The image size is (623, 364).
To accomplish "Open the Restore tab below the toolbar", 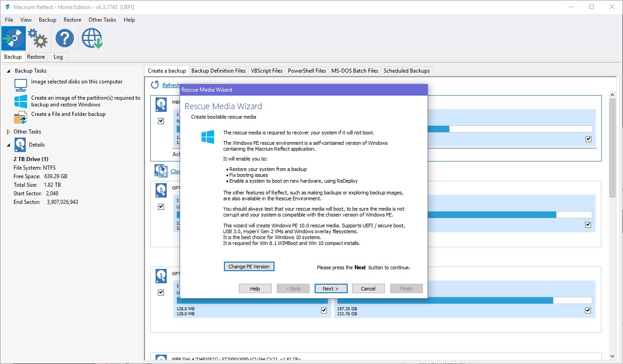I will click(36, 57).
